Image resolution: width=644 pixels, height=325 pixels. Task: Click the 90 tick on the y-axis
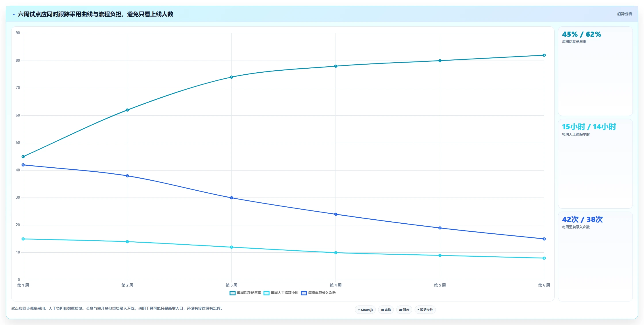(18, 33)
